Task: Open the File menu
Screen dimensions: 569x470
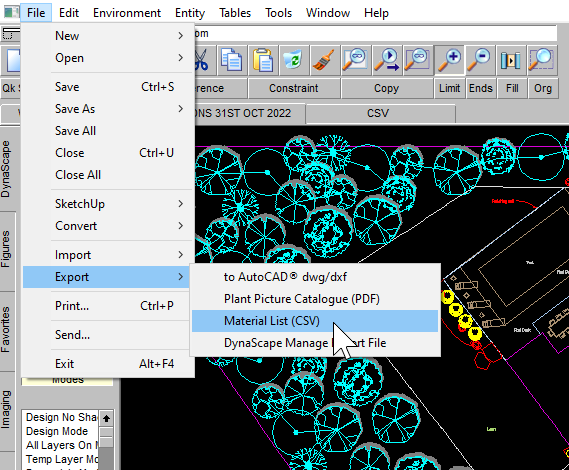Action: point(36,13)
